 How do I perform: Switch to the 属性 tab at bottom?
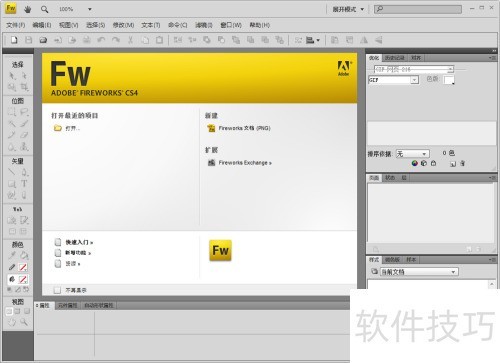tap(44, 305)
